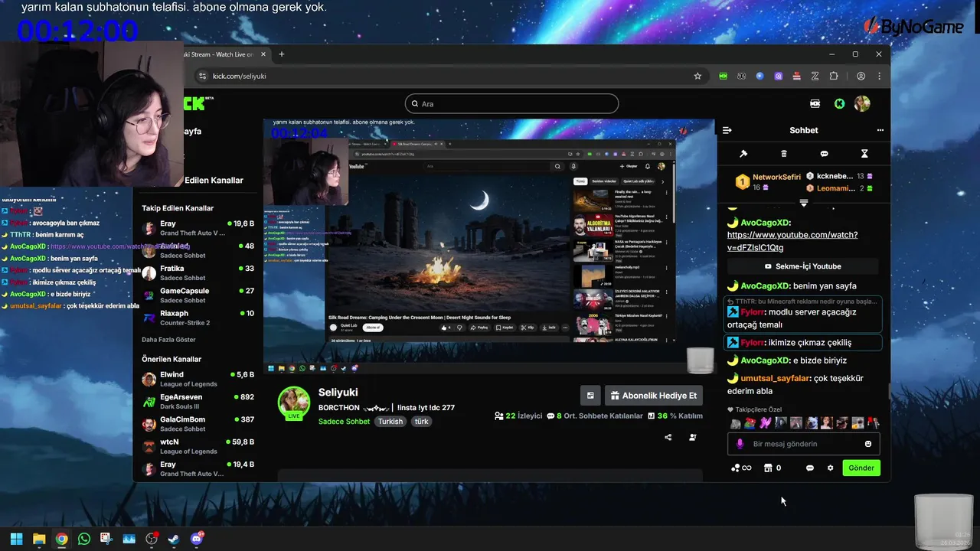
Task: Open Steam from taskbar
Action: coord(174,539)
